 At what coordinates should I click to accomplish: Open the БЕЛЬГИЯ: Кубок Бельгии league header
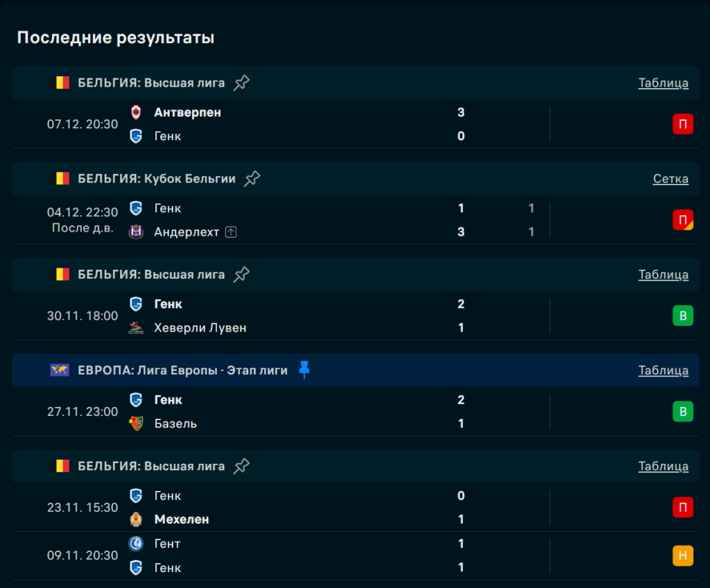[156, 179]
